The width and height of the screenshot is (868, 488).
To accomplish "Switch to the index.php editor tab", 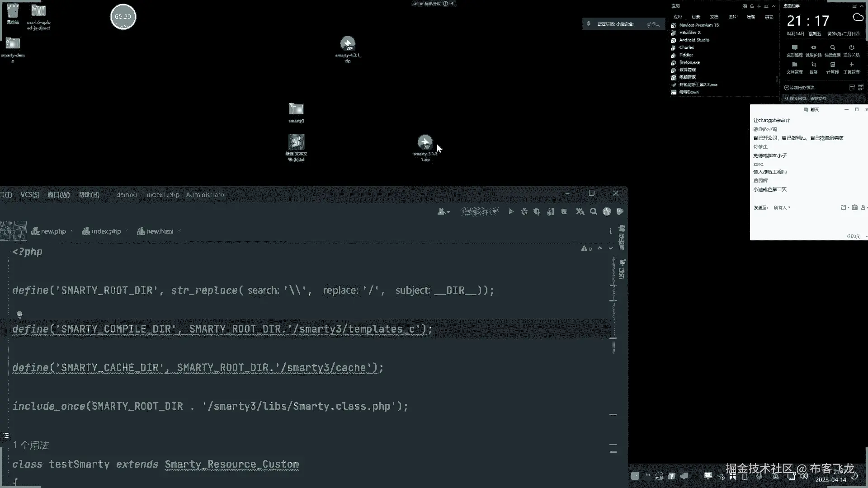I will 106,231.
